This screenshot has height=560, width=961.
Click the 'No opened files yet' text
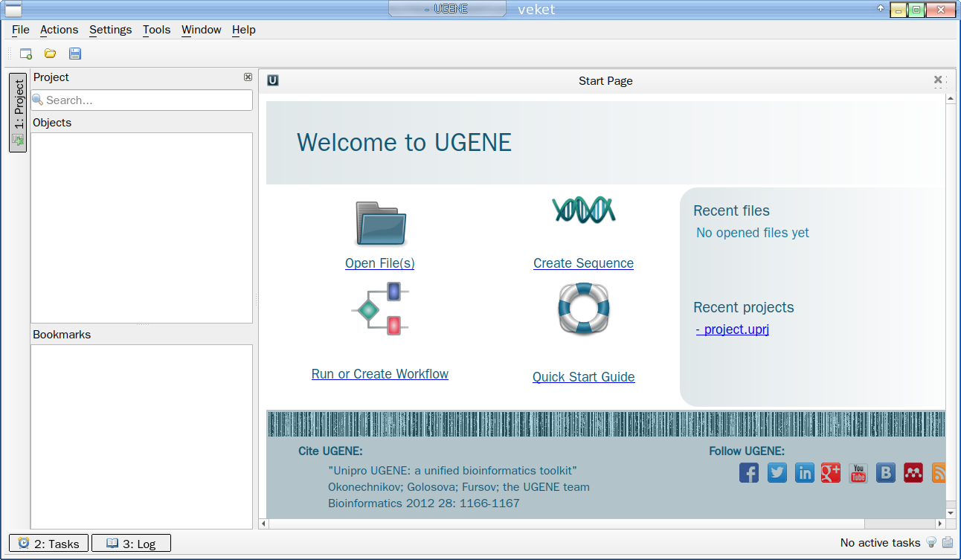[x=753, y=233]
